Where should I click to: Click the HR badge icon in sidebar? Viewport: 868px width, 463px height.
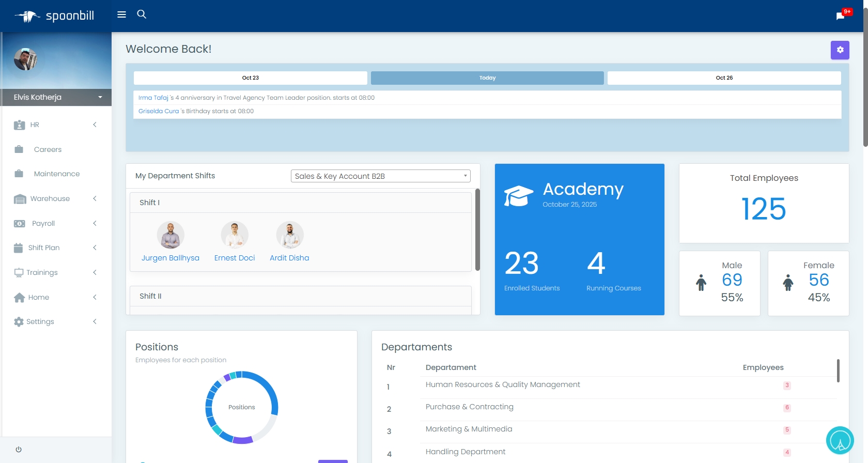[x=20, y=125]
